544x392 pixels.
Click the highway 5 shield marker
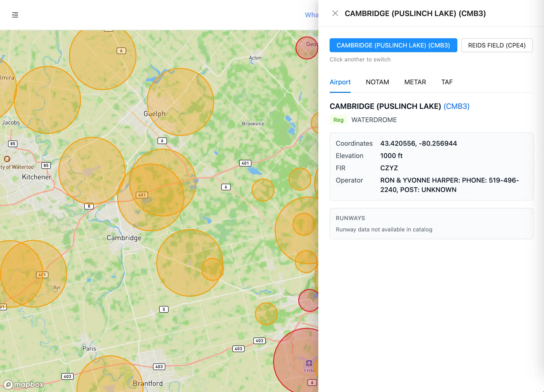[164, 309]
